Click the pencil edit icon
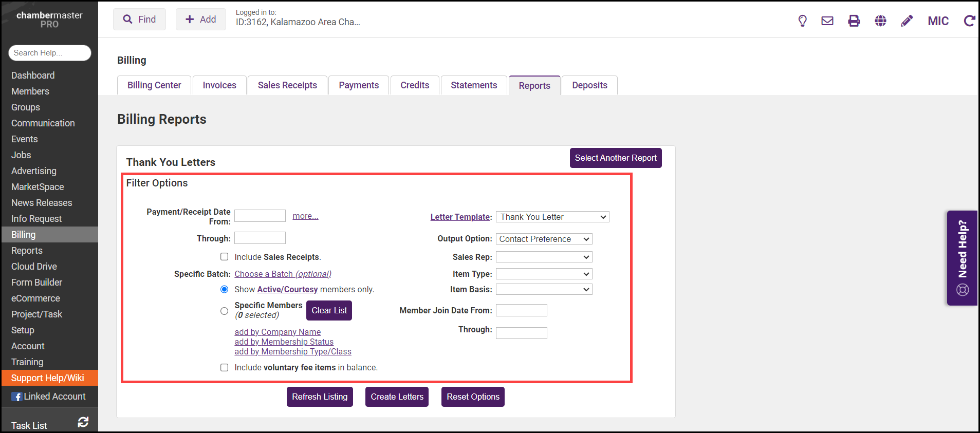The width and height of the screenshot is (980, 433). [x=907, y=21]
